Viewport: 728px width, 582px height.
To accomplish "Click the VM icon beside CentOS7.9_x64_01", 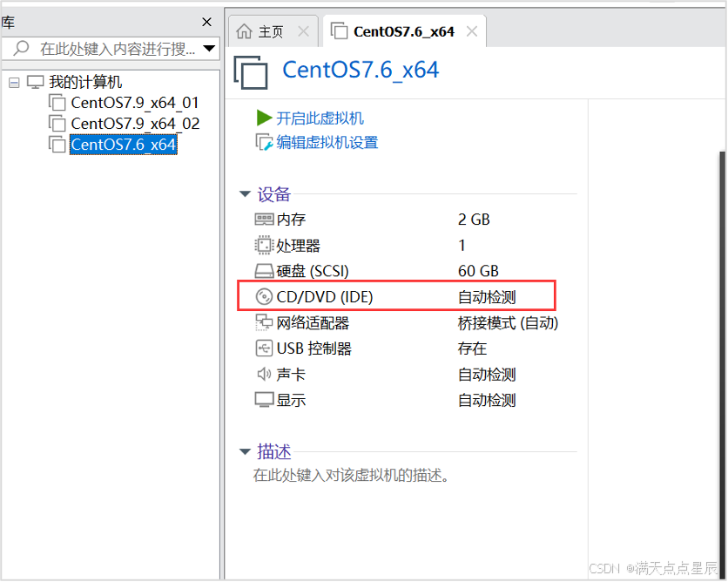I will tap(57, 103).
